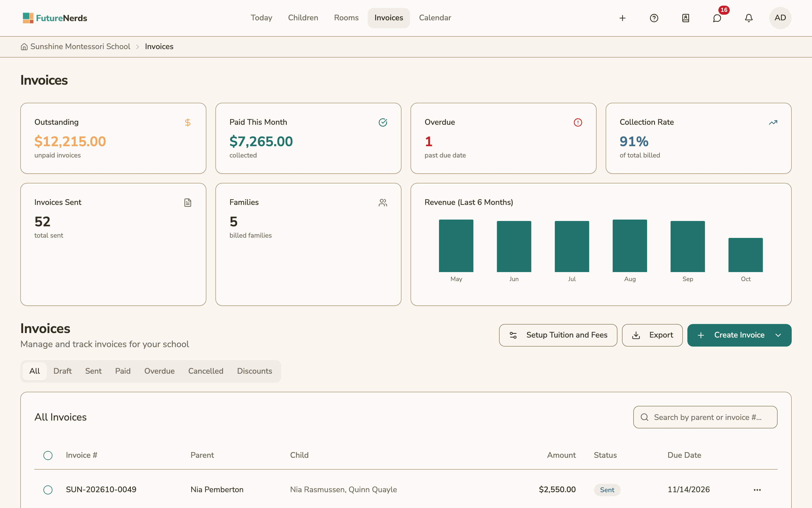Select the All invoices tab
Viewport: 812px width, 508px height.
point(35,371)
